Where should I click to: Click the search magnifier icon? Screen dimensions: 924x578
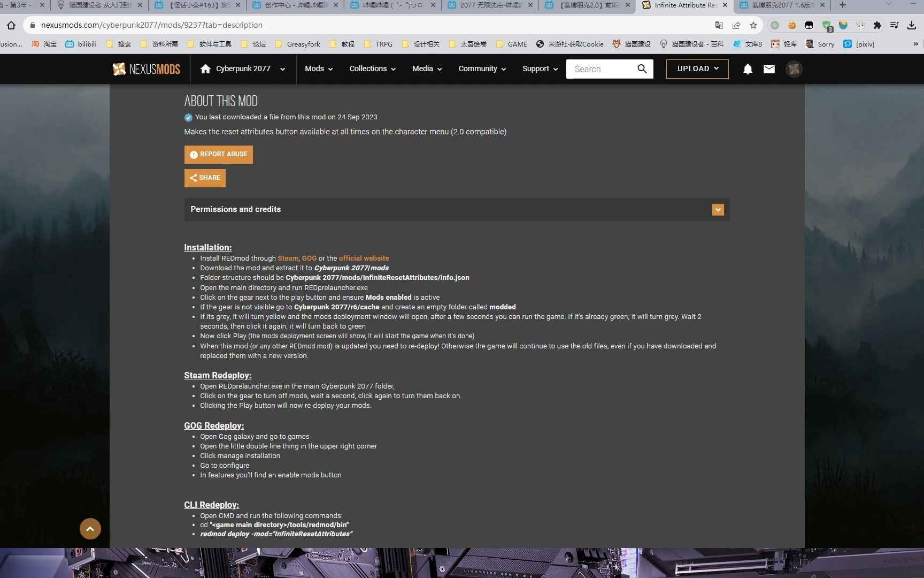click(642, 69)
